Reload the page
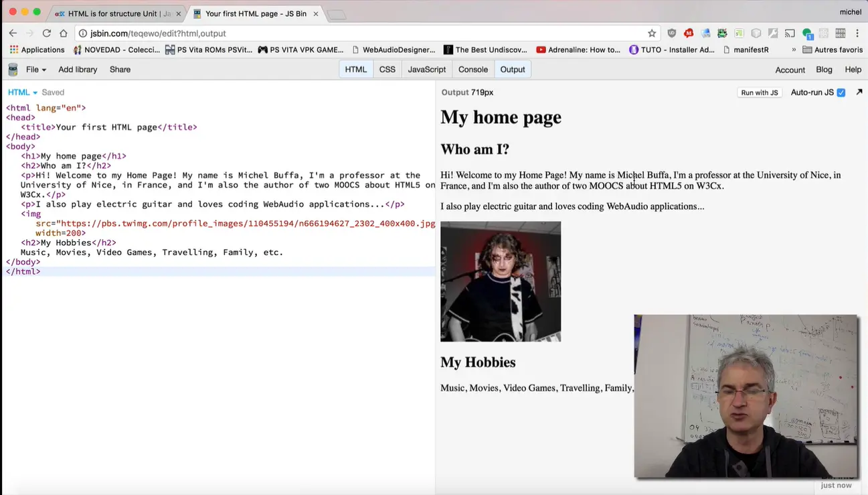 point(47,33)
